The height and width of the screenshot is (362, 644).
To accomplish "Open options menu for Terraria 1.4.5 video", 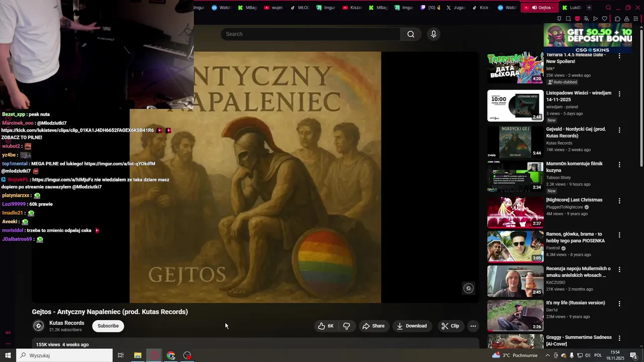I will (x=619, y=56).
